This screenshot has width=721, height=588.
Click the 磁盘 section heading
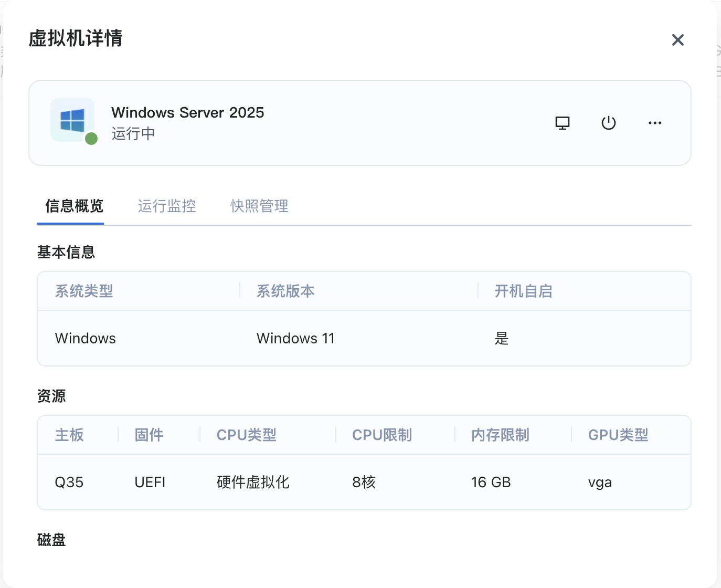(x=51, y=540)
